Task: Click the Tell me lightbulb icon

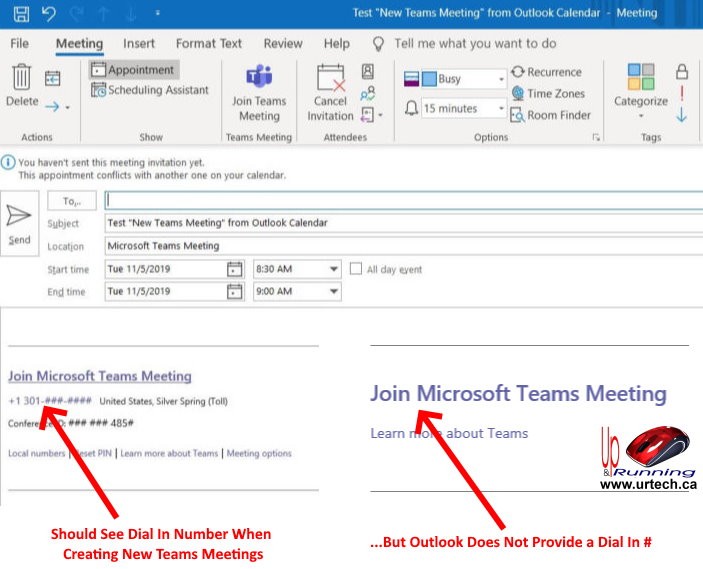Action: pyautogui.click(x=378, y=44)
